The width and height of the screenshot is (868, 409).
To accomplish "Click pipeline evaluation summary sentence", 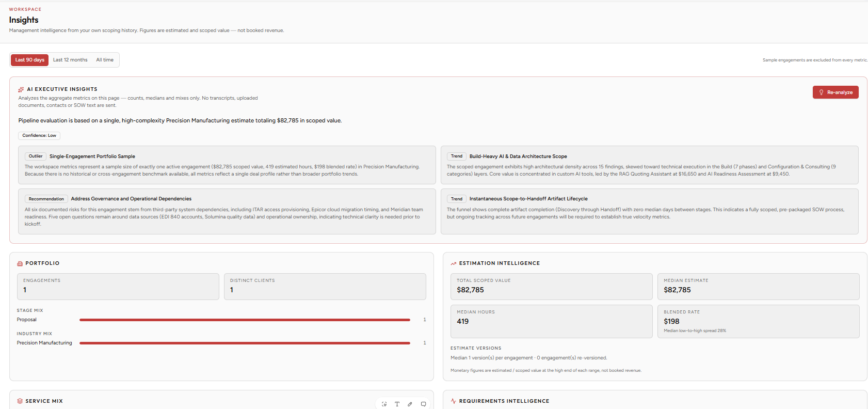I will 180,121.
